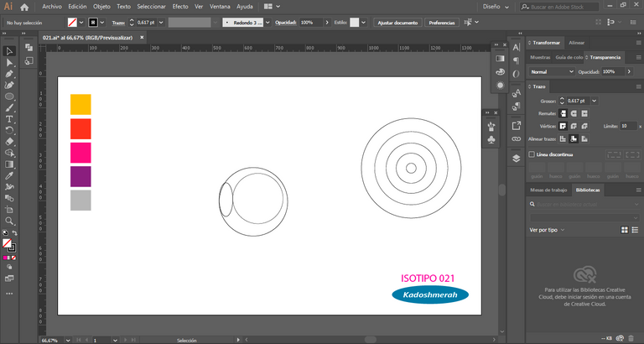Open the Links panel icon
The image size is (644, 344).
517,139
